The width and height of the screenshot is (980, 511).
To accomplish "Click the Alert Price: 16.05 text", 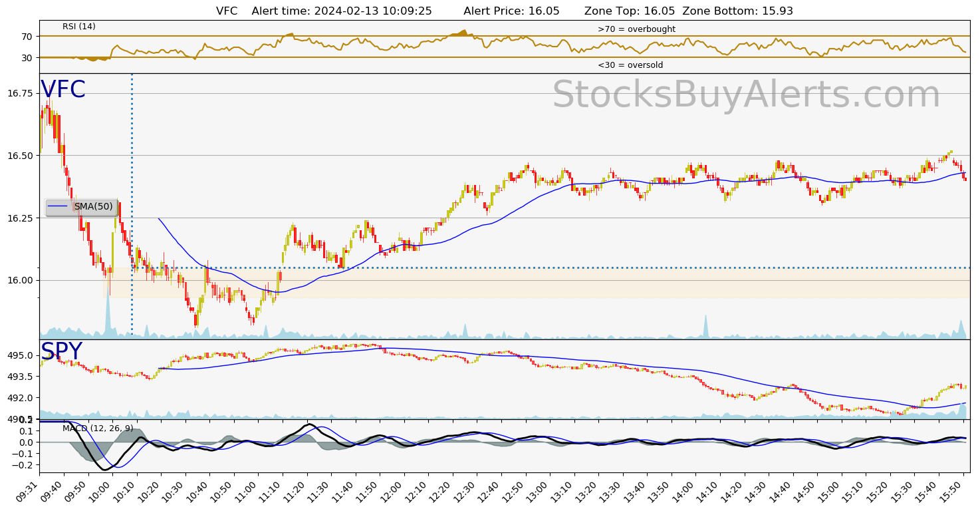I will 511,11.
